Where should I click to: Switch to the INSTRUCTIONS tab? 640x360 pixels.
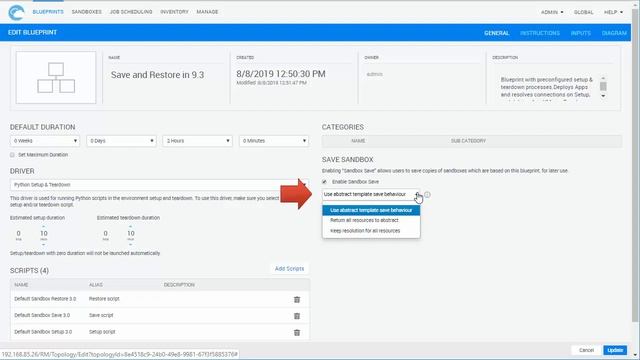click(x=540, y=33)
